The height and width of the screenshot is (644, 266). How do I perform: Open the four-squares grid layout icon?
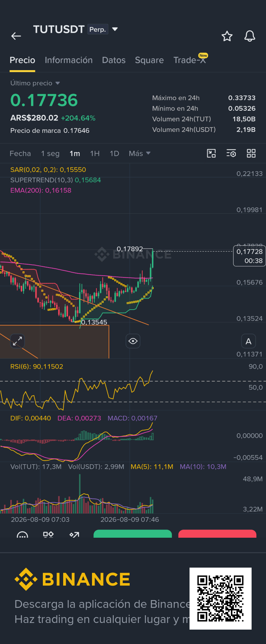coord(251,154)
